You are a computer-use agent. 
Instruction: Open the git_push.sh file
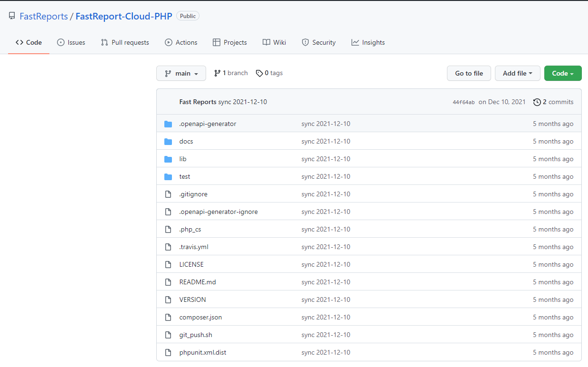pos(196,335)
